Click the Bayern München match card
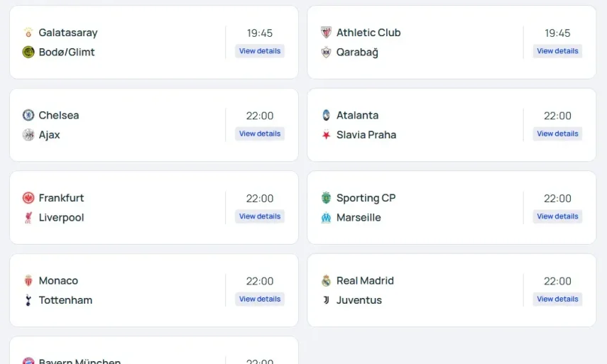The image size is (607, 364). [153, 353]
